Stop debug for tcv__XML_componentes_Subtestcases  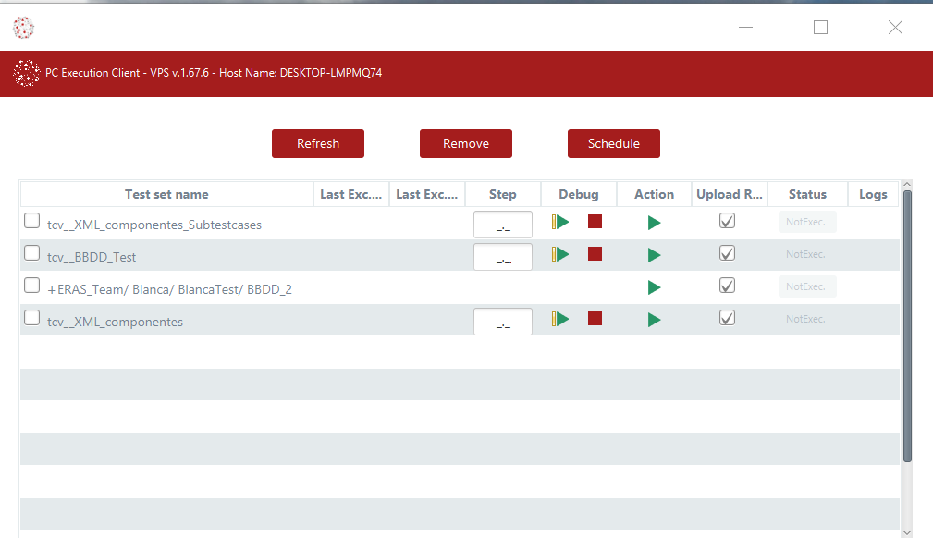[595, 222]
